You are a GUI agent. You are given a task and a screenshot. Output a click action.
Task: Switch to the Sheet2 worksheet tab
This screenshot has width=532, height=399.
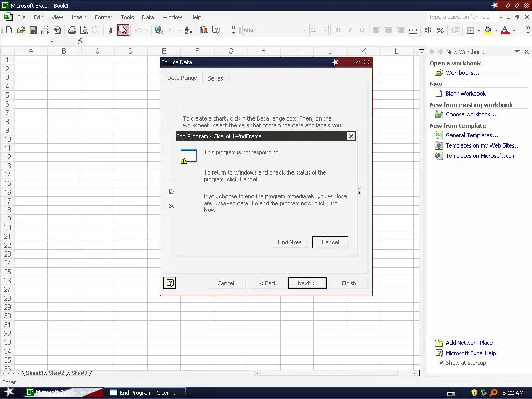click(x=56, y=373)
